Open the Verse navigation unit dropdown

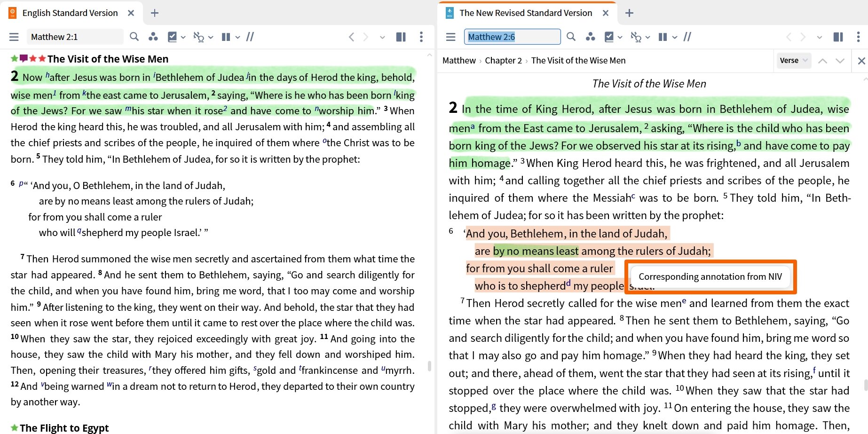pyautogui.click(x=793, y=60)
